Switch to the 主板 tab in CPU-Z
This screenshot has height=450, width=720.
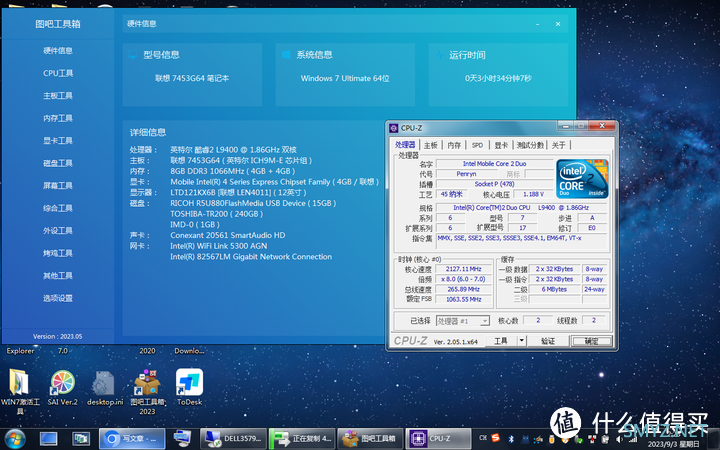(x=431, y=145)
